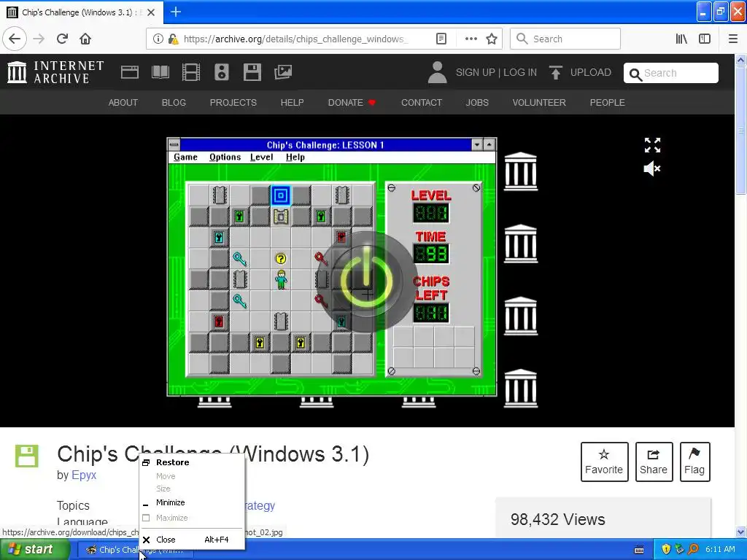Enter fullscreen with the expand arrows icon
Image resolution: width=747 pixels, height=560 pixels.
pyautogui.click(x=652, y=145)
